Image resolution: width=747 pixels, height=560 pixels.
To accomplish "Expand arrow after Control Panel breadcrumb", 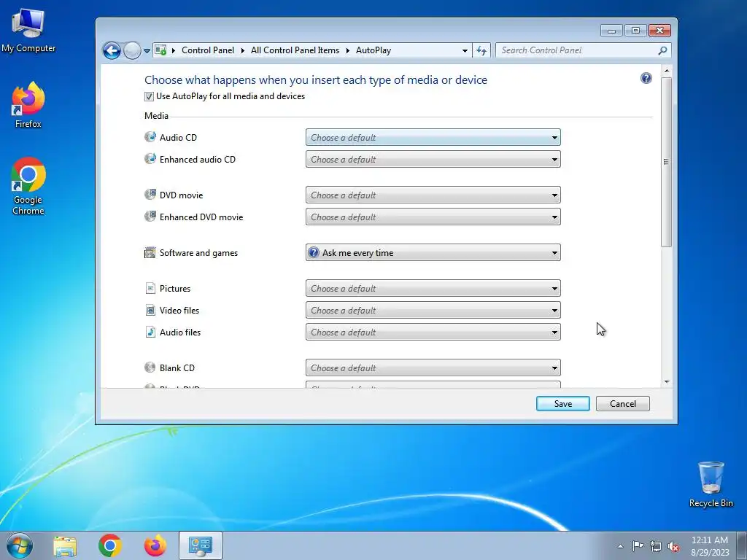I will click(242, 50).
